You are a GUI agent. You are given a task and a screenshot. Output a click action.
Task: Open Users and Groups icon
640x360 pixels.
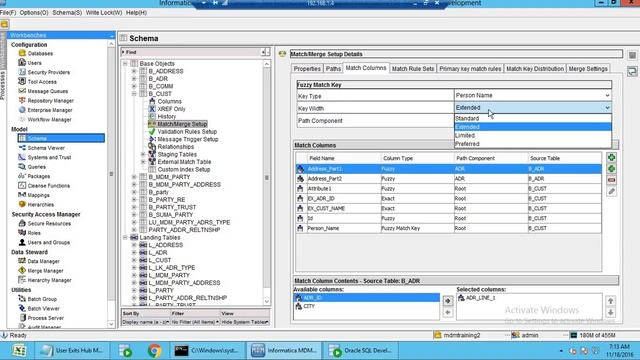22,242
